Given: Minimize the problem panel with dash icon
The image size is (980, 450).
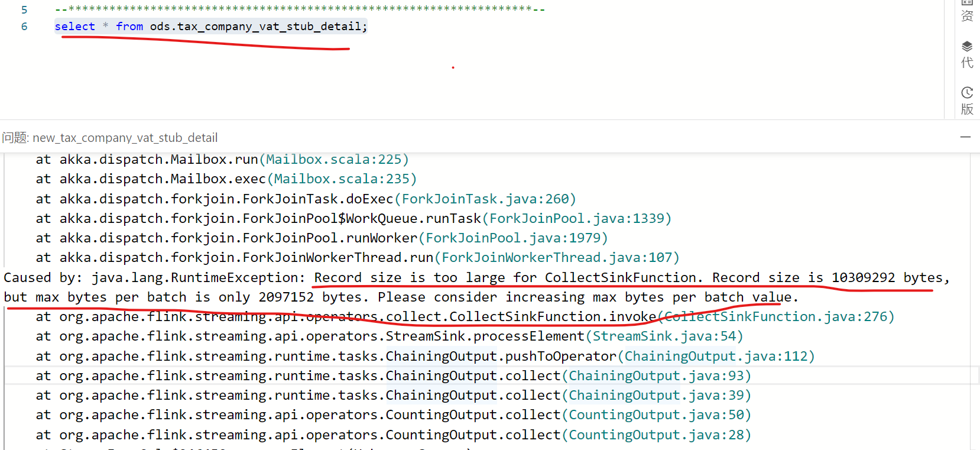Looking at the screenshot, I should pos(965,137).
